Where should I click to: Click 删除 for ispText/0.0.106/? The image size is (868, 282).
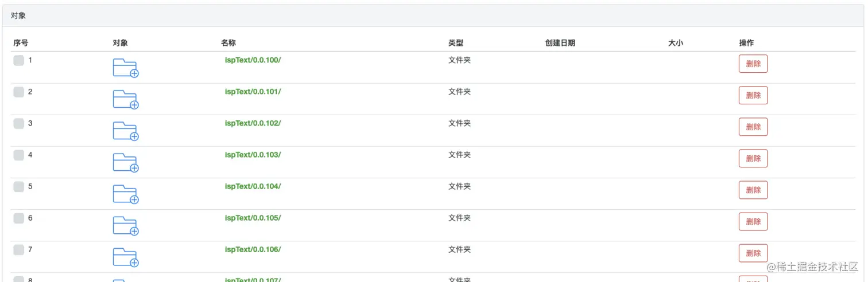753,253
